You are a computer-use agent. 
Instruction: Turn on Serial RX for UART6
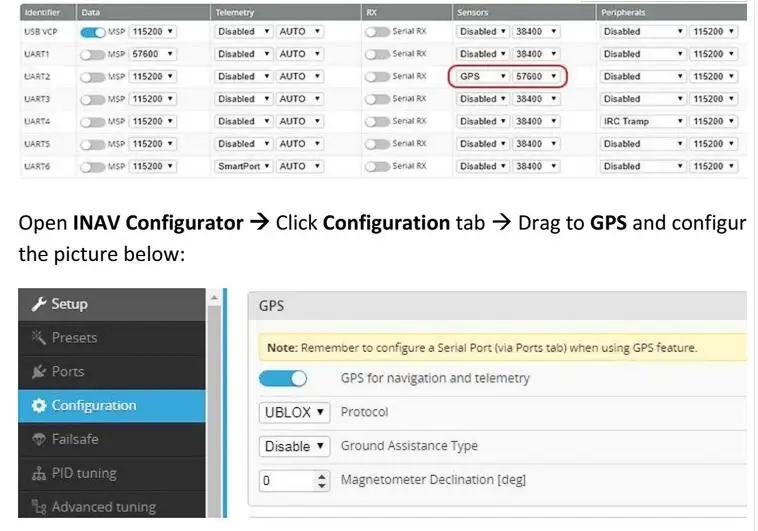(x=377, y=167)
